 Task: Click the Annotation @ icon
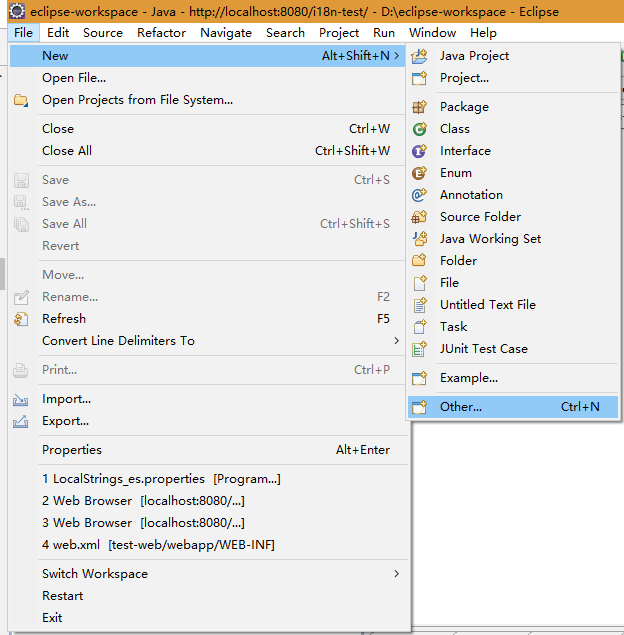tap(419, 195)
